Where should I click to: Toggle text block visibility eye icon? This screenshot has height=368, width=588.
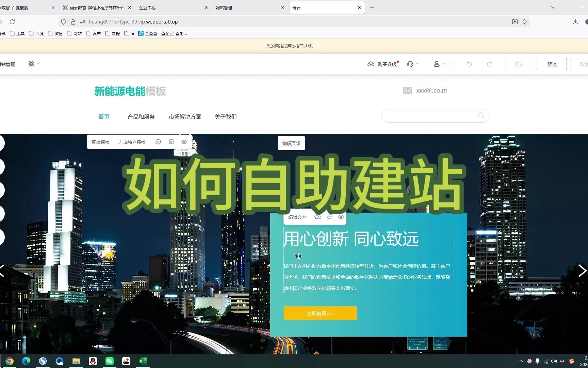coord(341,217)
